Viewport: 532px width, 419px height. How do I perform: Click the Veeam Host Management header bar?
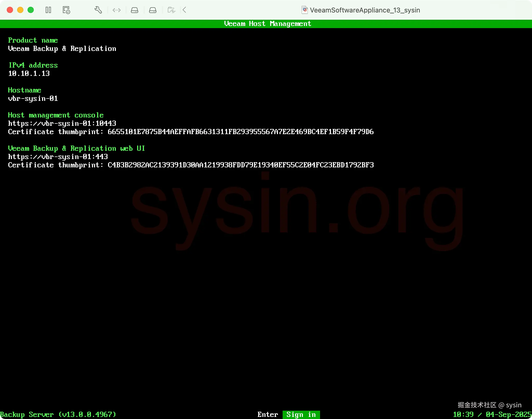pos(267,24)
